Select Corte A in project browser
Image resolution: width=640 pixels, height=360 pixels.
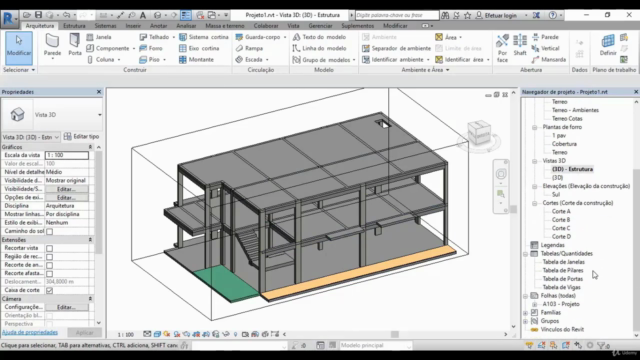point(561,211)
